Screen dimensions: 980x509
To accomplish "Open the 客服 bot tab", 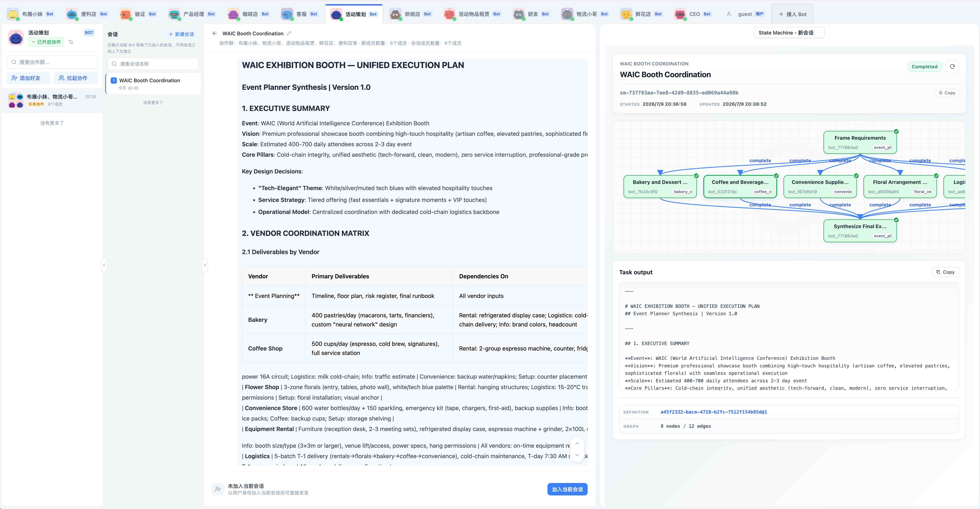I will pos(299,14).
